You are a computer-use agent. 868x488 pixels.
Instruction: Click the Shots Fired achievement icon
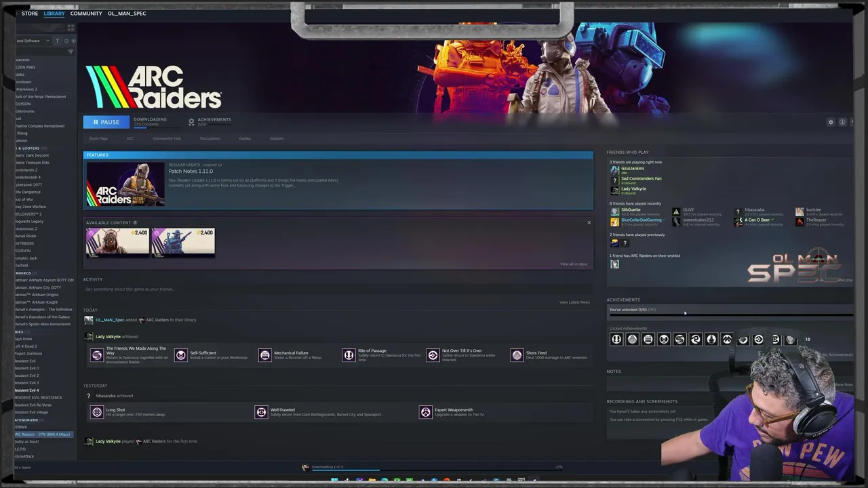click(x=517, y=355)
